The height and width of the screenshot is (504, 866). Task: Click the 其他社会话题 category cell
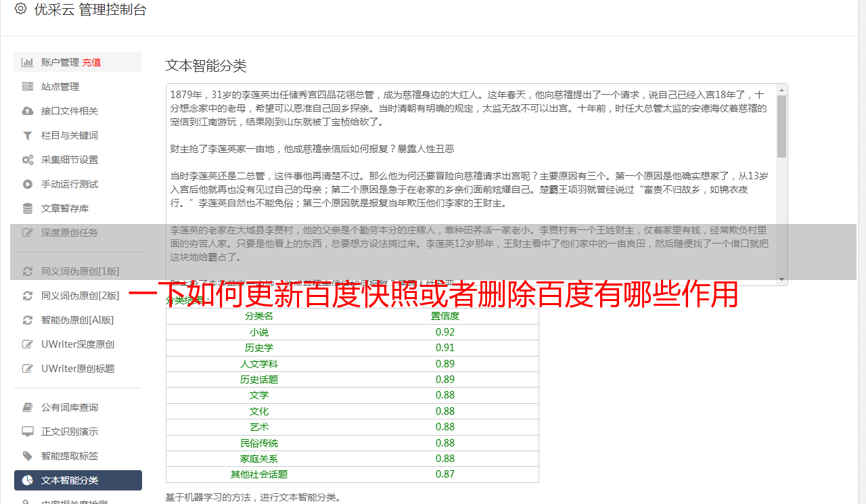pyautogui.click(x=259, y=474)
